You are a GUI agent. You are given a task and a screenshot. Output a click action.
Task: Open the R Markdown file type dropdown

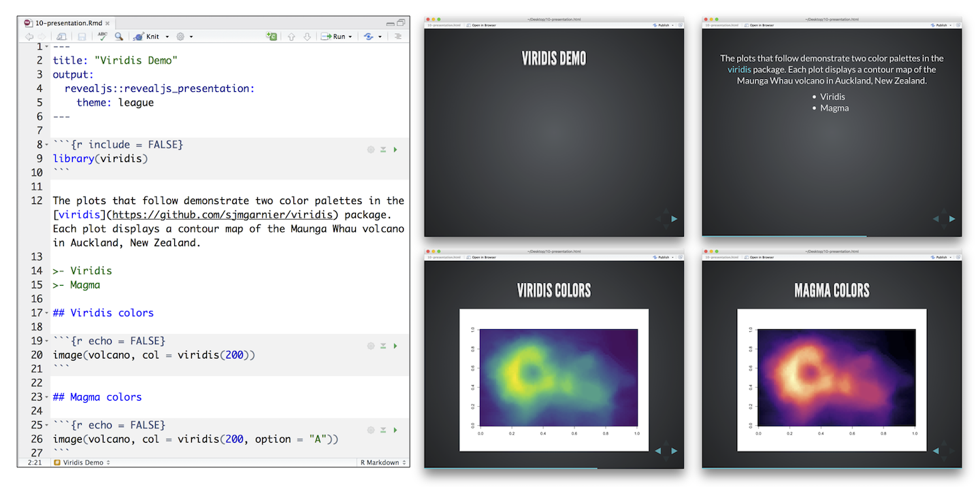click(382, 463)
